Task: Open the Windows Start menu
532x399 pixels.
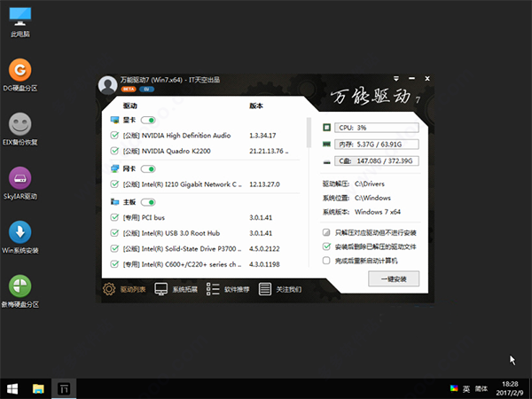Action: coord(13,388)
